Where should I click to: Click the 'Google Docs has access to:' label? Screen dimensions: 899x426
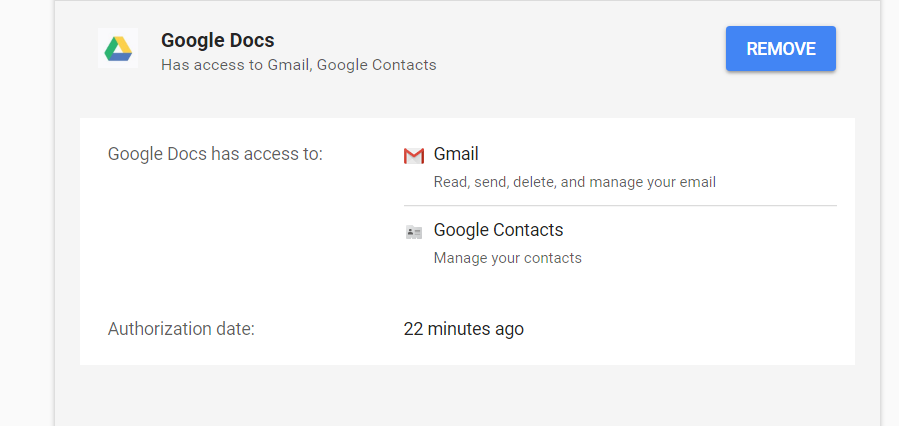[216, 154]
